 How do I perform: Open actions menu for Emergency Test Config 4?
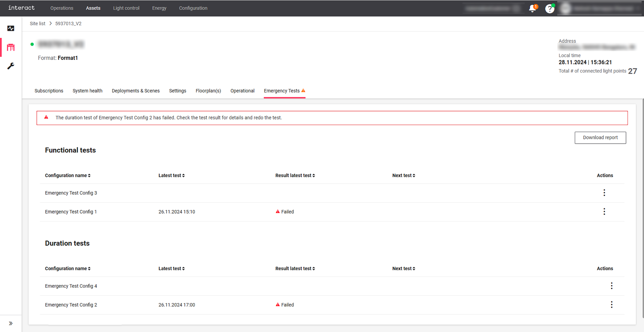click(x=612, y=286)
